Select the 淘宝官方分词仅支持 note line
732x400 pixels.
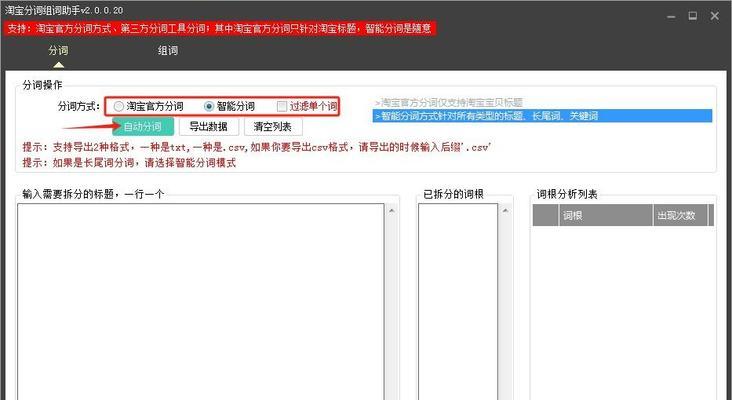pos(449,102)
